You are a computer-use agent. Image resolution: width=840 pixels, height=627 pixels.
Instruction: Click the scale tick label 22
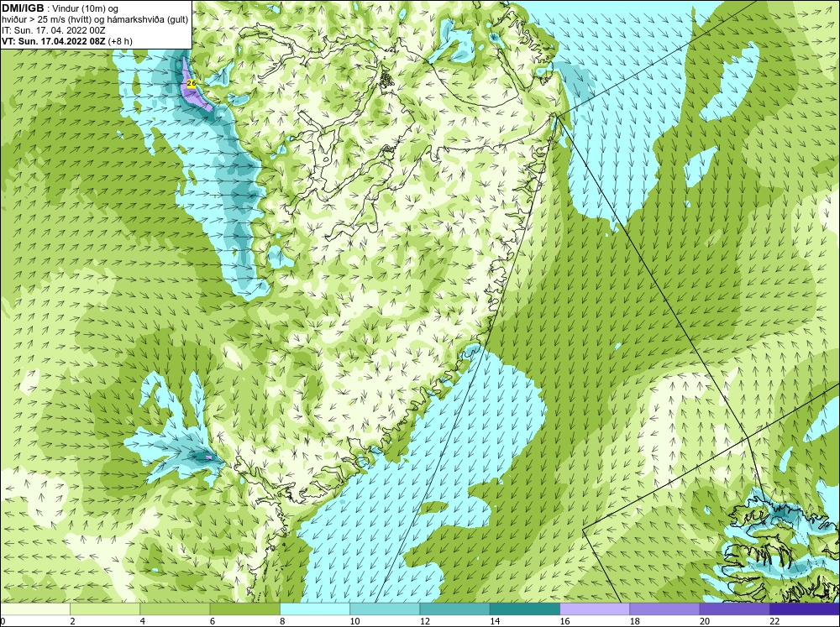click(x=774, y=621)
